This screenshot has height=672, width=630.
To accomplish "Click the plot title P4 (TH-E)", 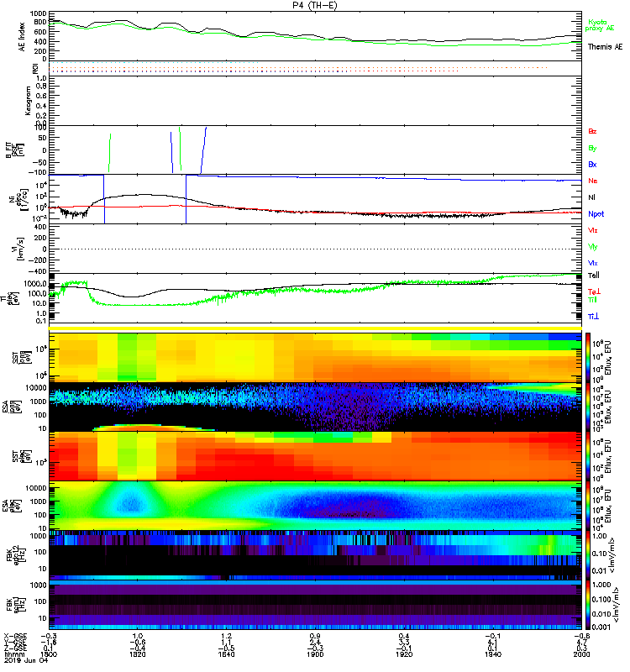I will point(315,5).
